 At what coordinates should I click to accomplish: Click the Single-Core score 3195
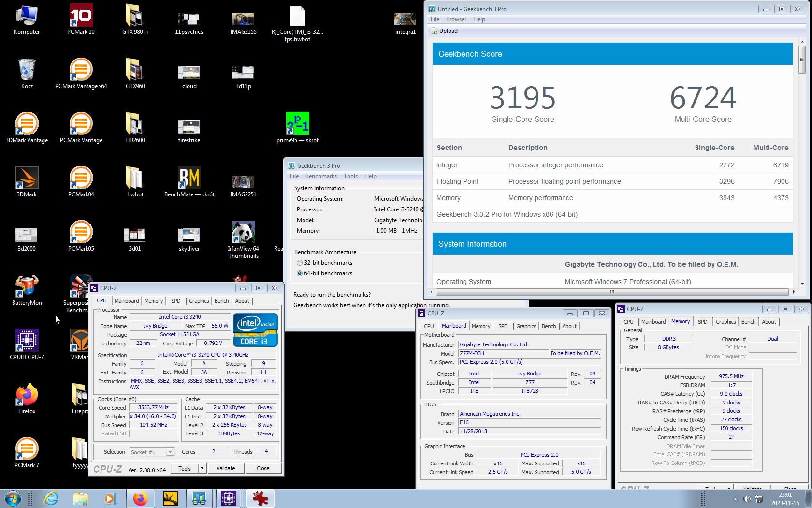tap(522, 98)
